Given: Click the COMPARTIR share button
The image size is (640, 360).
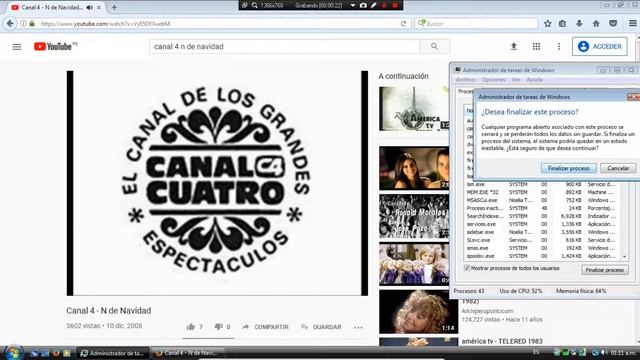Looking at the screenshot, I should point(265,327).
